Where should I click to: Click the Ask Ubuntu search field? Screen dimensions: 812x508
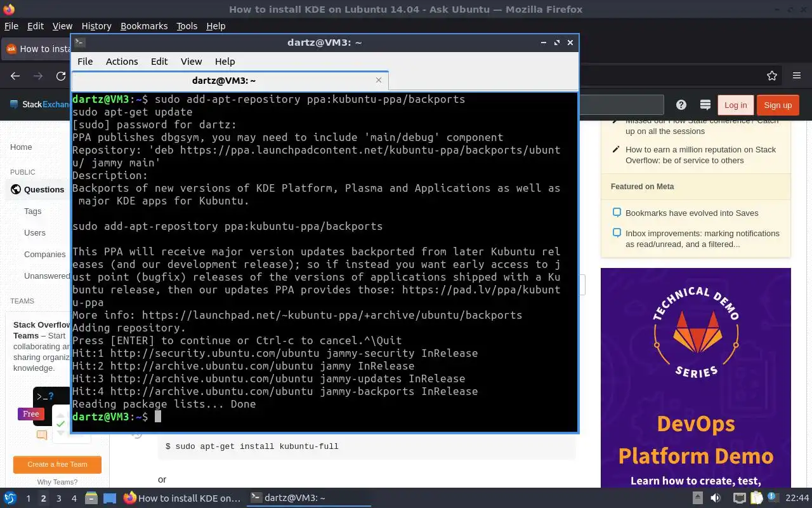622,105
